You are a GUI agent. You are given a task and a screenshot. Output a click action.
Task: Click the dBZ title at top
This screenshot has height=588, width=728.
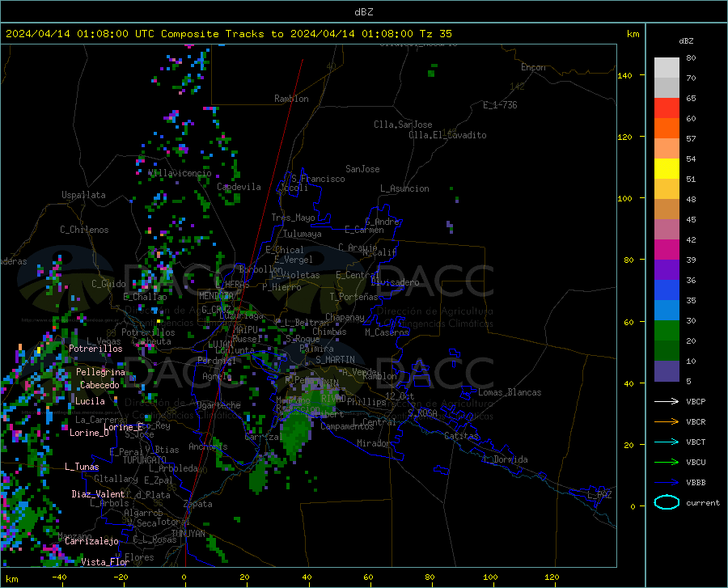pyautogui.click(x=363, y=12)
